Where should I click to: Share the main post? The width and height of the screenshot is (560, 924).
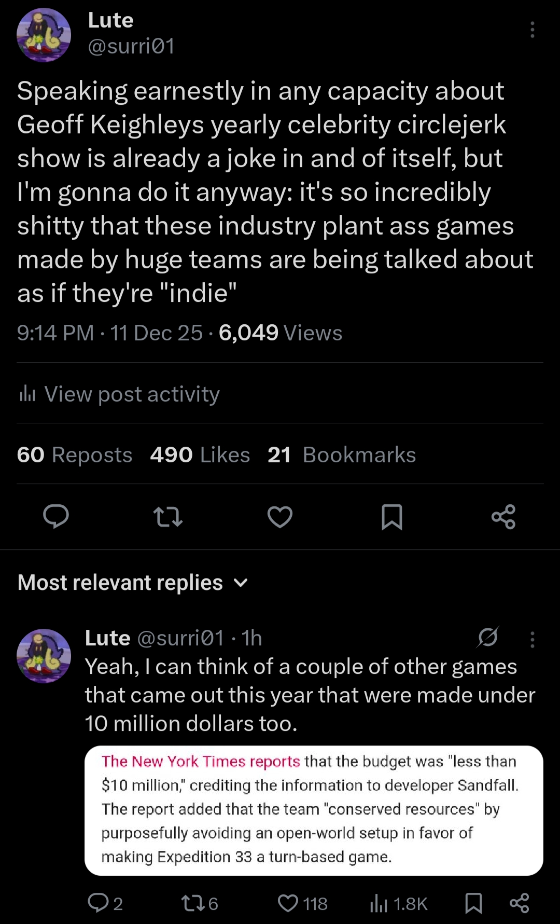click(x=503, y=517)
